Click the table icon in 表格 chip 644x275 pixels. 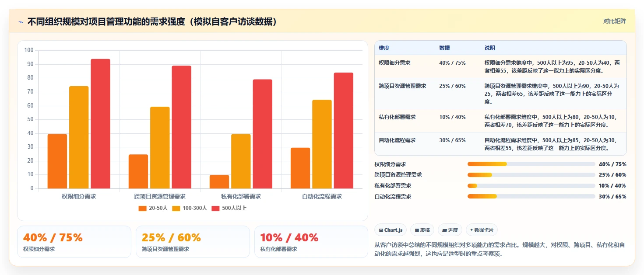point(416,230)
